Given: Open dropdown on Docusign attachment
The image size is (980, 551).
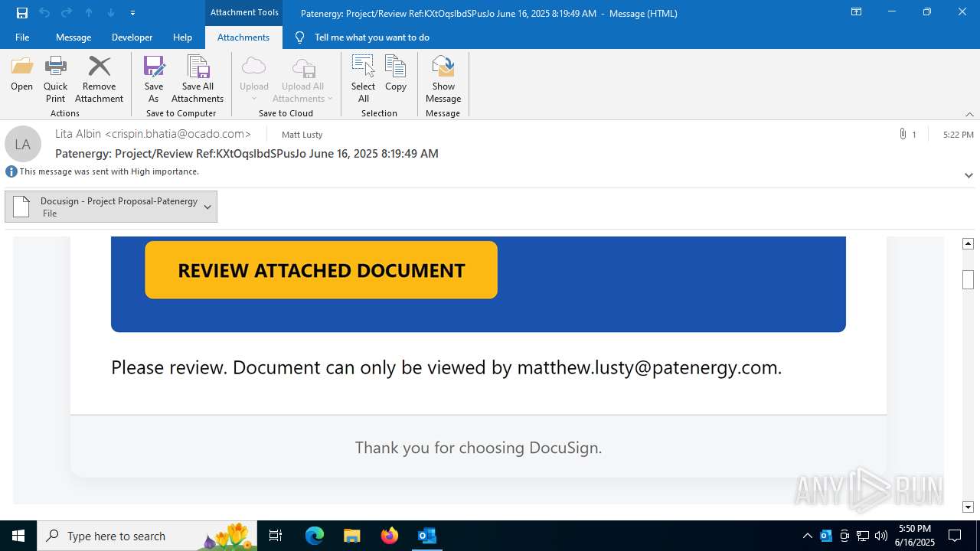Looking at the screenshot, I should coord(207,207).
